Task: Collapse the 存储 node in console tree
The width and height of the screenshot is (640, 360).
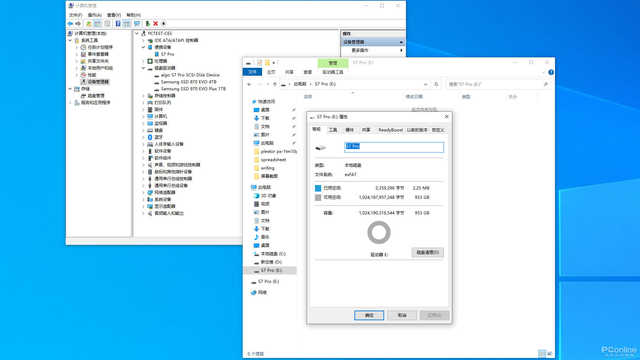Action: coord(70,89)
